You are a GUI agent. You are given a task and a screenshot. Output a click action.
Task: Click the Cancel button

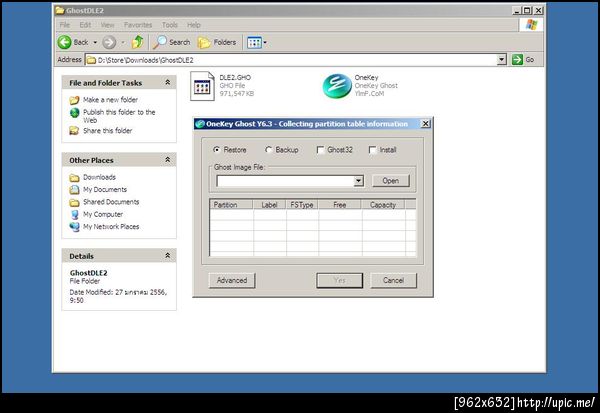pos(393,281)
